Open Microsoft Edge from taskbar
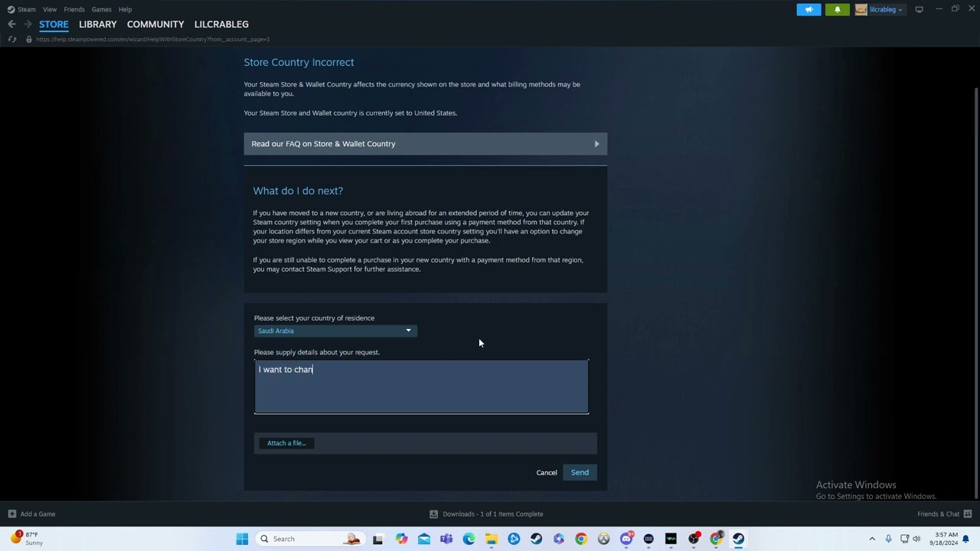980x551 pixels. (x=469, y=539)
